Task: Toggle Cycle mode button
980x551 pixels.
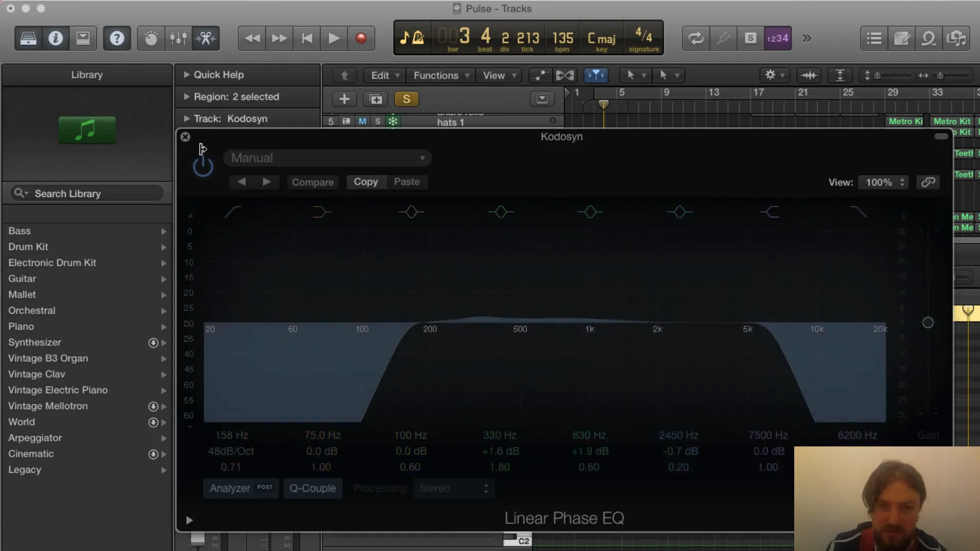Action: tap(696, 38)
